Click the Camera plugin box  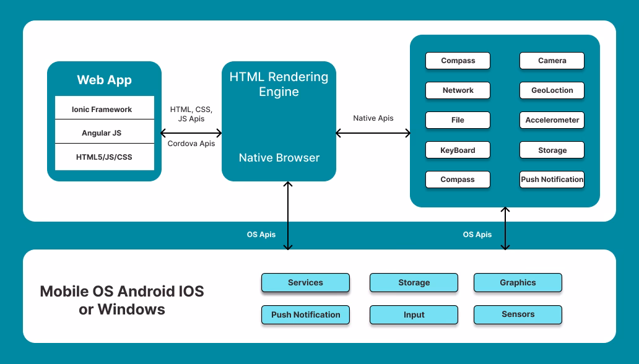click(551, 61)
